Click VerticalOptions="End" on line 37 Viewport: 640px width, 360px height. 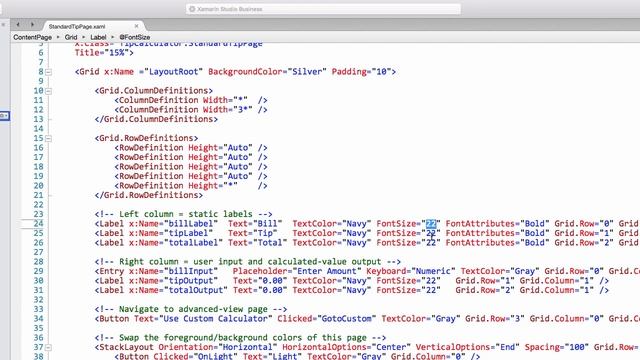click(468, 347)
